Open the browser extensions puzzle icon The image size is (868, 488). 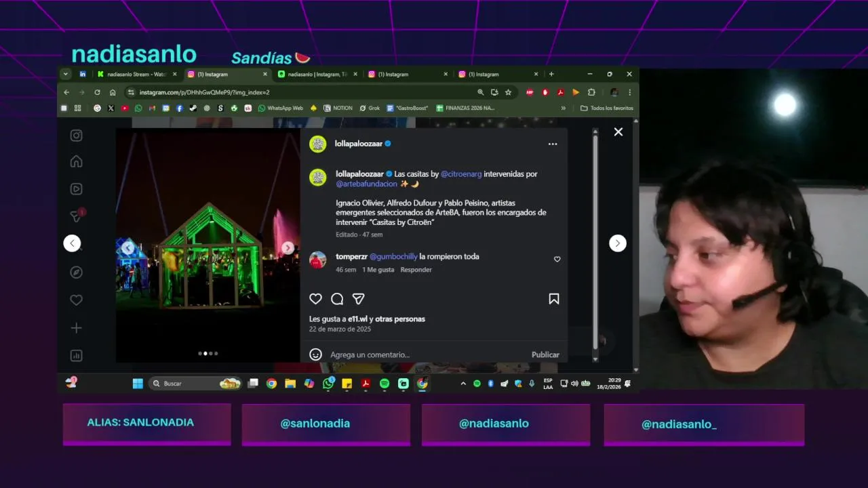tap(591, 92)
